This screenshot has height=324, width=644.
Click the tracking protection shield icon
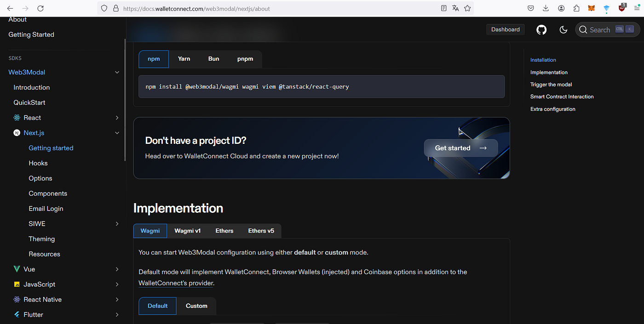[x=104, y=8]
